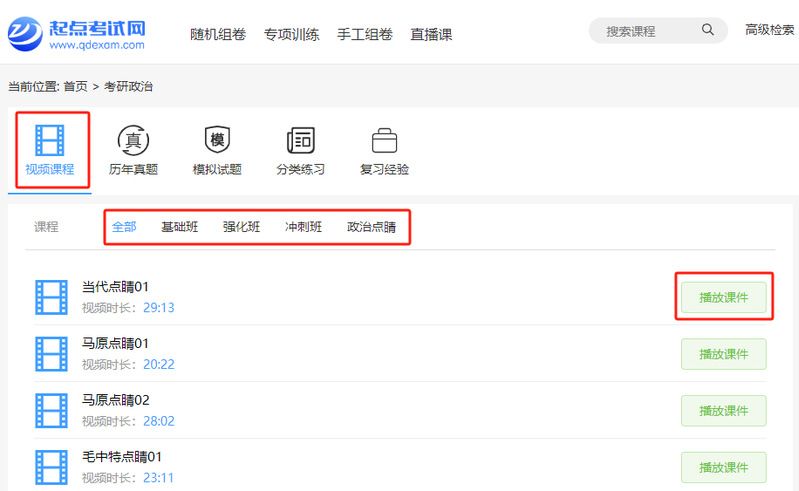The image size is (799, 491).
Task: Click the 起点考试网 site logo
Action: pos(76,32)
